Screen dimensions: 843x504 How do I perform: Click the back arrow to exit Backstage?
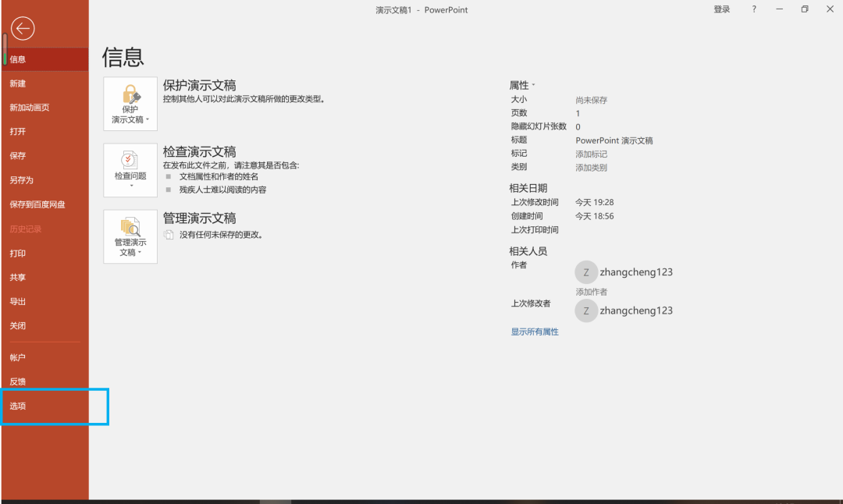click(x=23, y=29)
